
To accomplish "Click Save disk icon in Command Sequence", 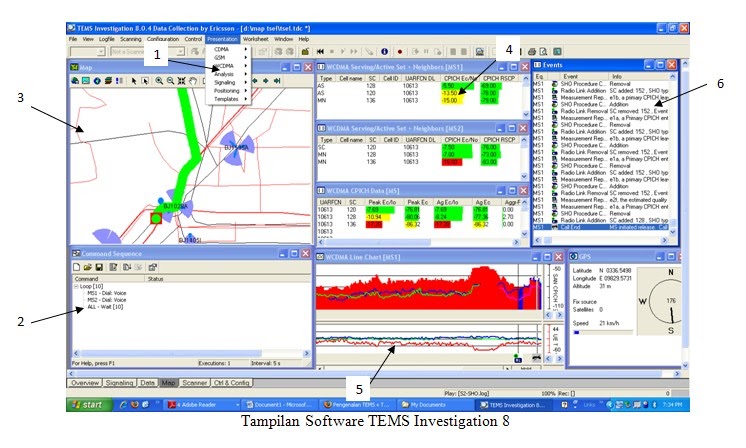I will pyautogui.click(x=99, y=267).
